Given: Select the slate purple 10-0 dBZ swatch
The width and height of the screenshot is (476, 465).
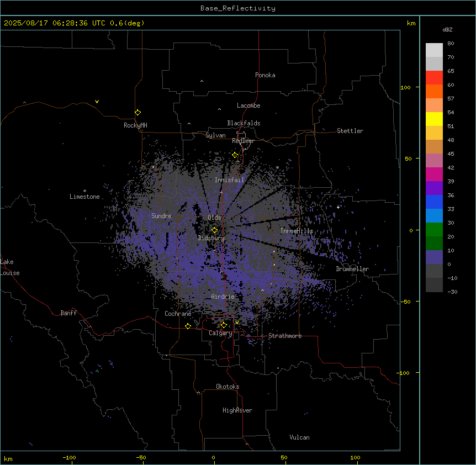Looking at the screenshot, I should click(434, 257).
